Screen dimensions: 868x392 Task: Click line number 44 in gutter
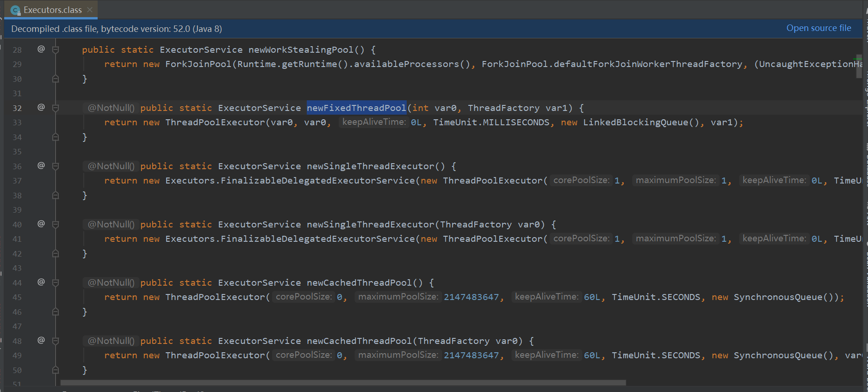pos(17,282)
